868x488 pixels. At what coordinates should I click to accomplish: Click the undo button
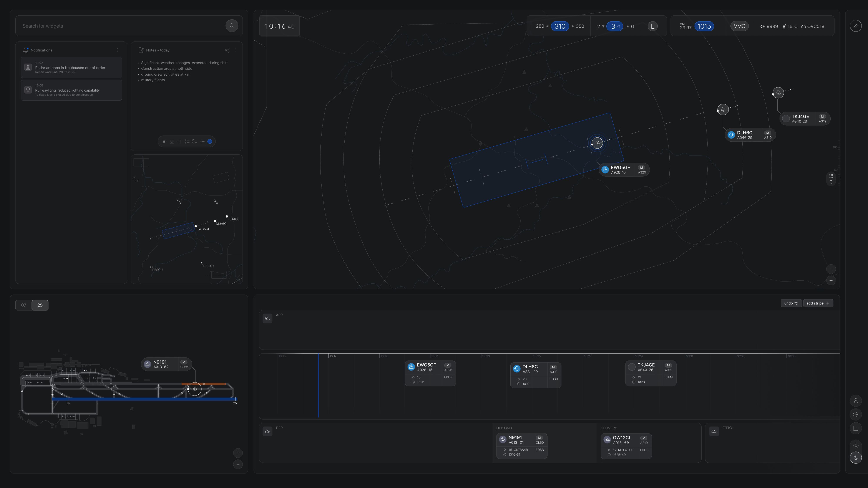[791, 303]
